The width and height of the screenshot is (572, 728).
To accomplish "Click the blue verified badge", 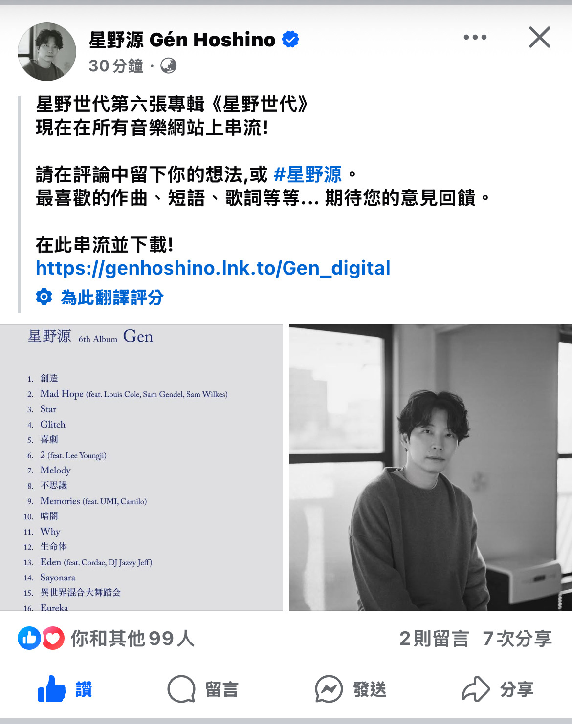I will click(x=290, y=39).
